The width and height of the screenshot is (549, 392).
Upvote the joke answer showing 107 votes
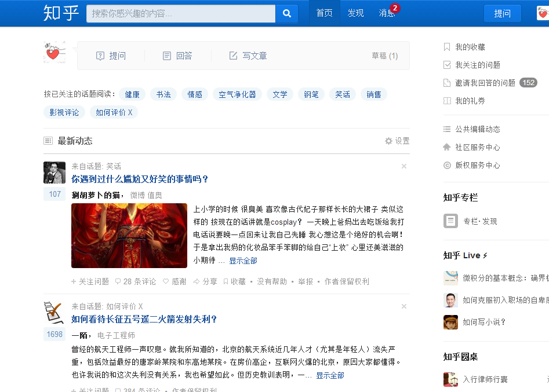click(x=54, y=194)
